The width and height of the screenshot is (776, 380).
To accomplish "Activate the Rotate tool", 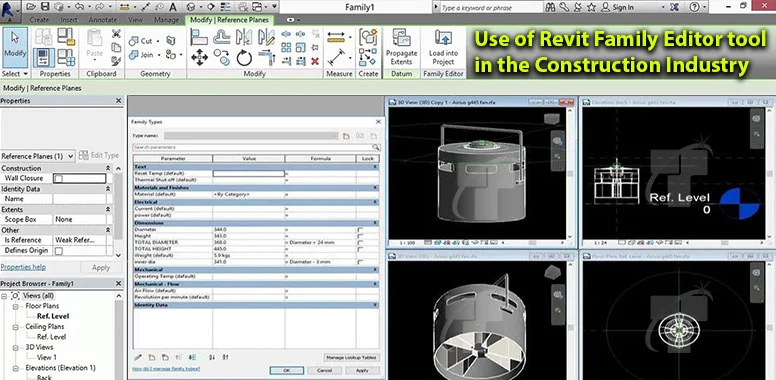I will click(x=243, y=57).
